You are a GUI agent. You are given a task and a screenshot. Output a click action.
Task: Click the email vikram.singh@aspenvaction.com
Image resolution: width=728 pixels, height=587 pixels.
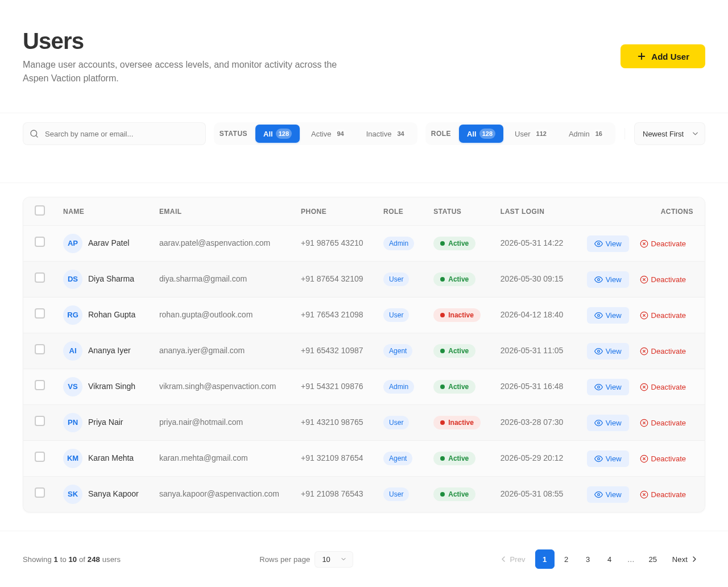pos(217,386)
